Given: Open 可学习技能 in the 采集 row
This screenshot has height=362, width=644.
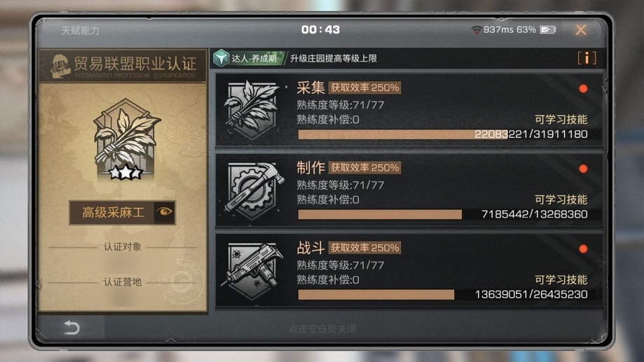Looking at the screenshot, I should [x=561, y=120].
